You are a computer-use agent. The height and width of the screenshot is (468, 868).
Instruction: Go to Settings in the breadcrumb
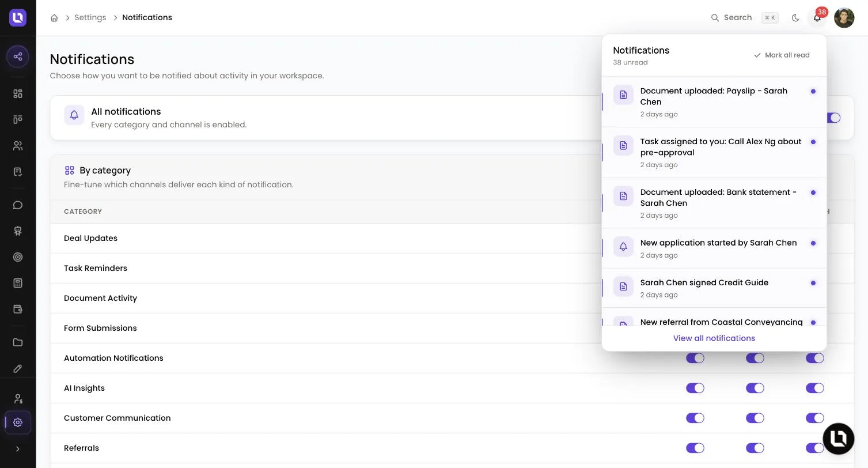[90, 18]
